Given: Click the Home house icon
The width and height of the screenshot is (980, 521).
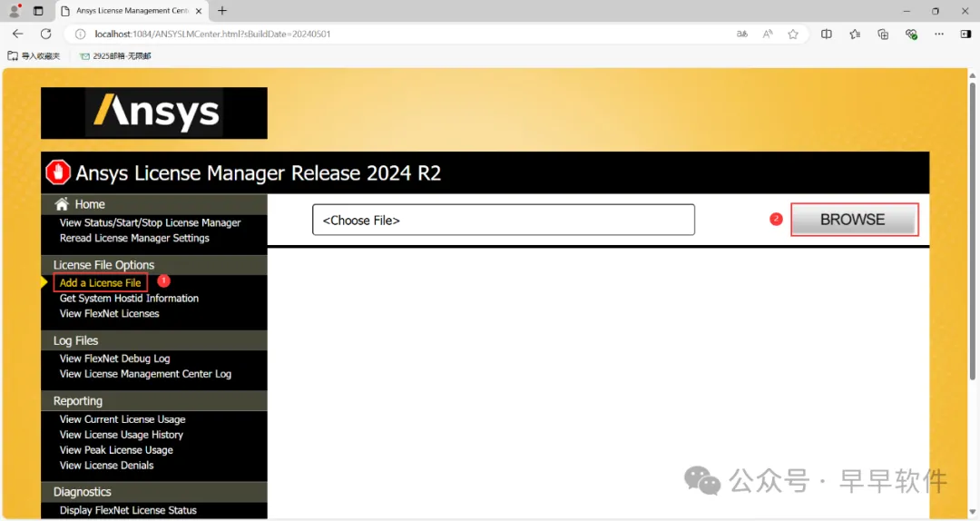Looking at the screenshot, I should click(62, 204).
